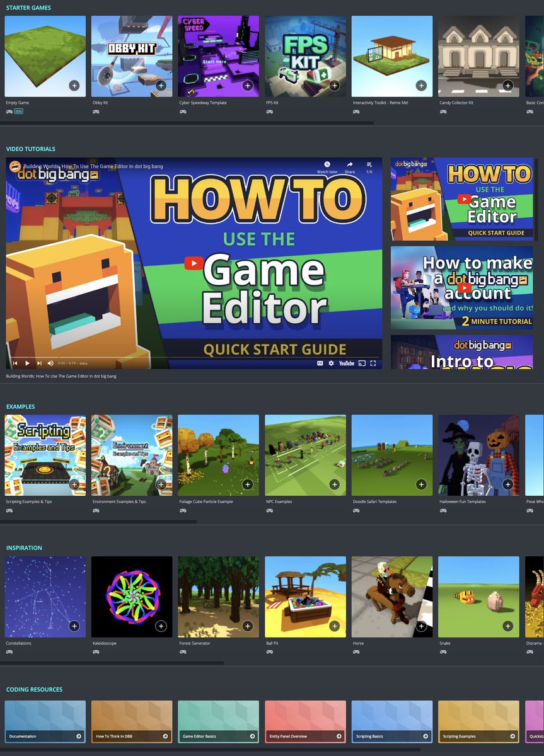Open the Snake game thumbnail
Image resolution: width=544 pixels, height=756 pixels.
click(479, 597)
